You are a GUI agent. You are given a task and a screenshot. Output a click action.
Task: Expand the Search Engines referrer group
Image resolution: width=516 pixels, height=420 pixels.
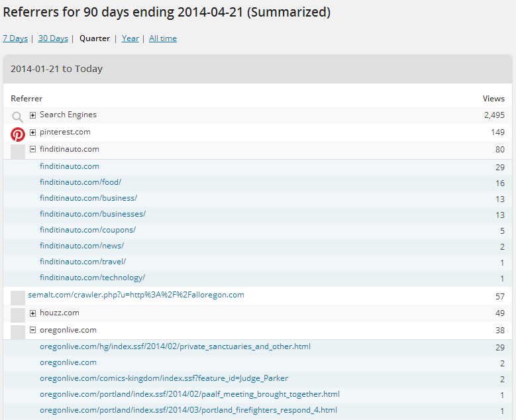[32, 115]
